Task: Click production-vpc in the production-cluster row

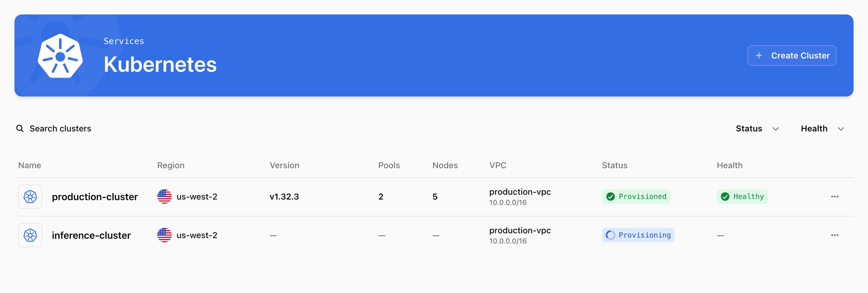Action: pyautogui.click(x=520, y=192)
